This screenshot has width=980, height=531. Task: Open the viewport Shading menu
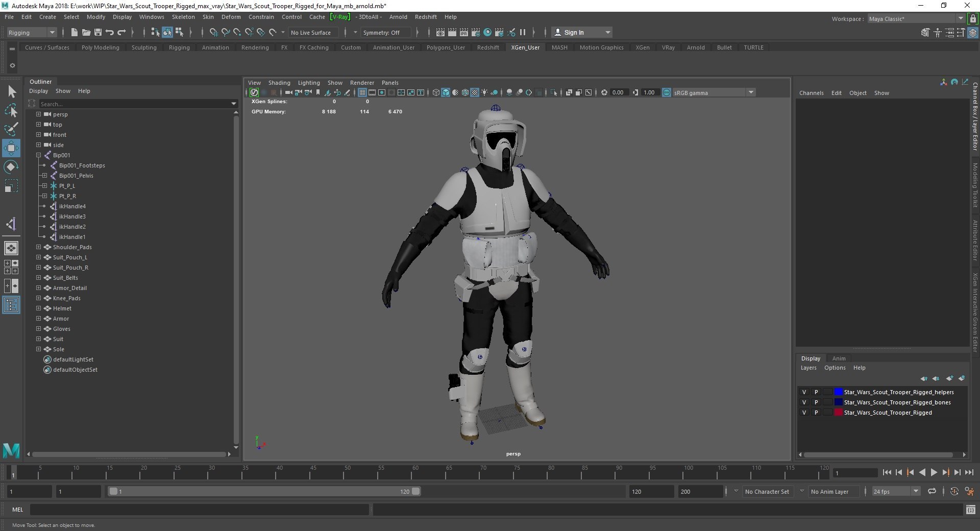click(x=279, y=83)
